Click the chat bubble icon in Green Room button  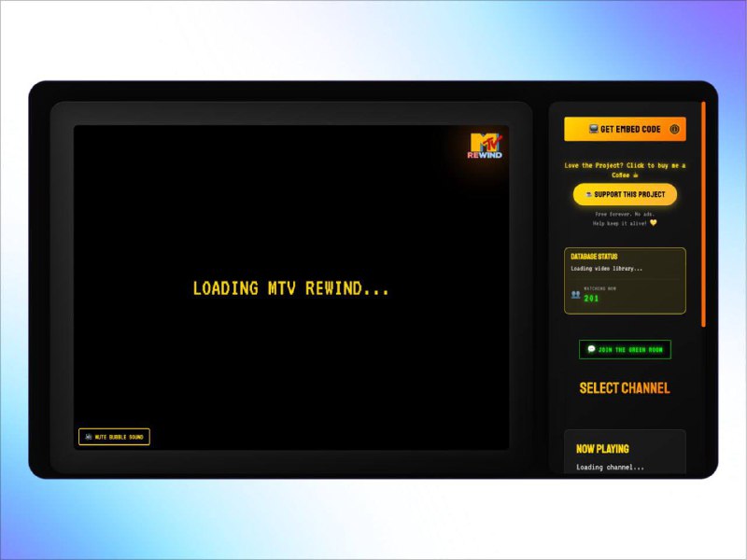(591, 349)
